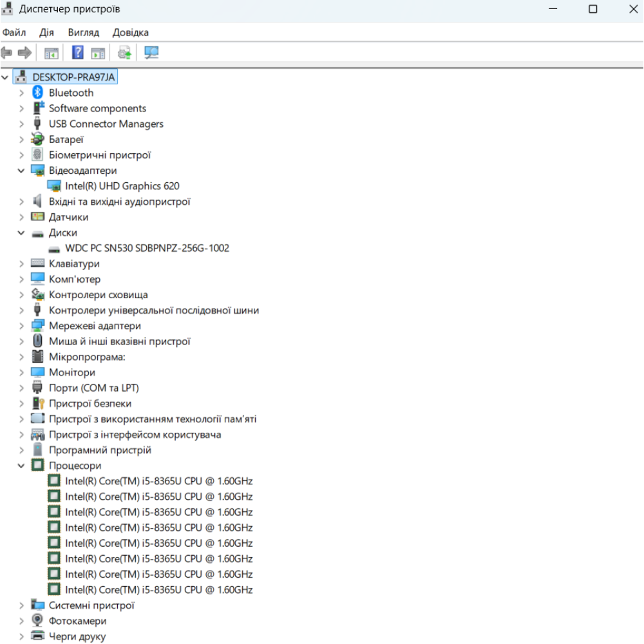
Task: Open the Файл menu
Action: click(x=14, y=32)
